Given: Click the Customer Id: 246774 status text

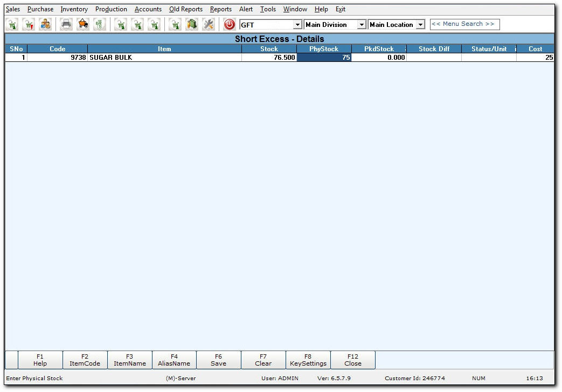Looking at the screenshot, I should pos(415,378).
